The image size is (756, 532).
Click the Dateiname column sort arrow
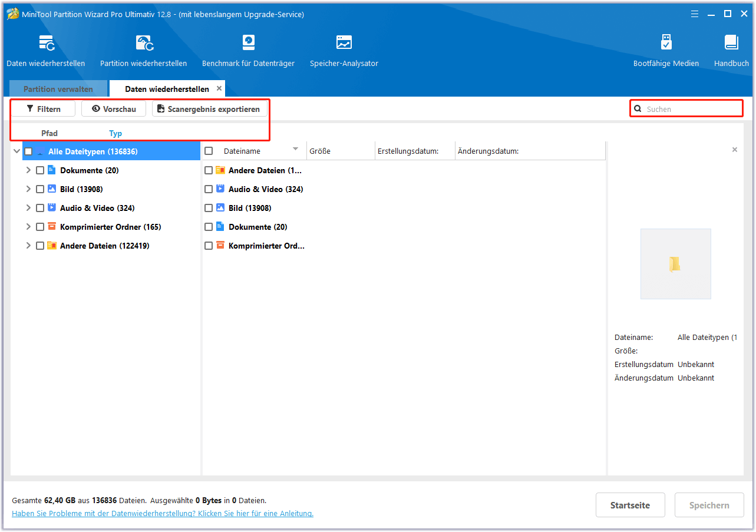tap(296, 149)
